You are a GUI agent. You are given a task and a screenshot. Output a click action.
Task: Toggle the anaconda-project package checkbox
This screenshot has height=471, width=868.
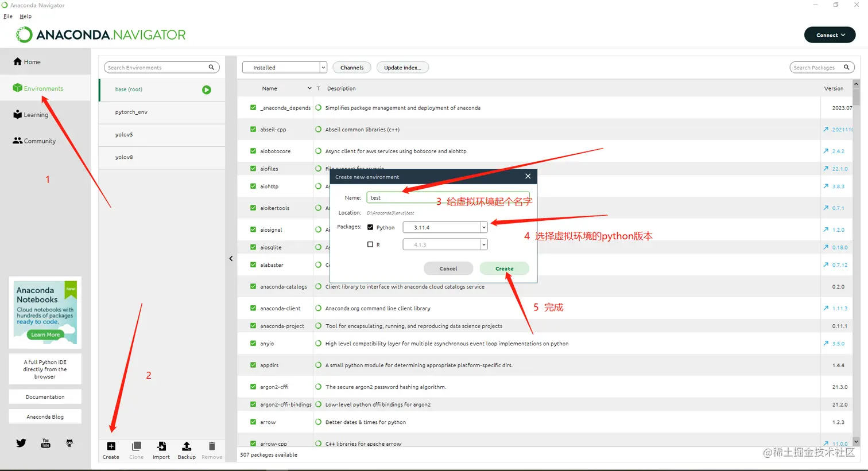(x=253, y=325)
